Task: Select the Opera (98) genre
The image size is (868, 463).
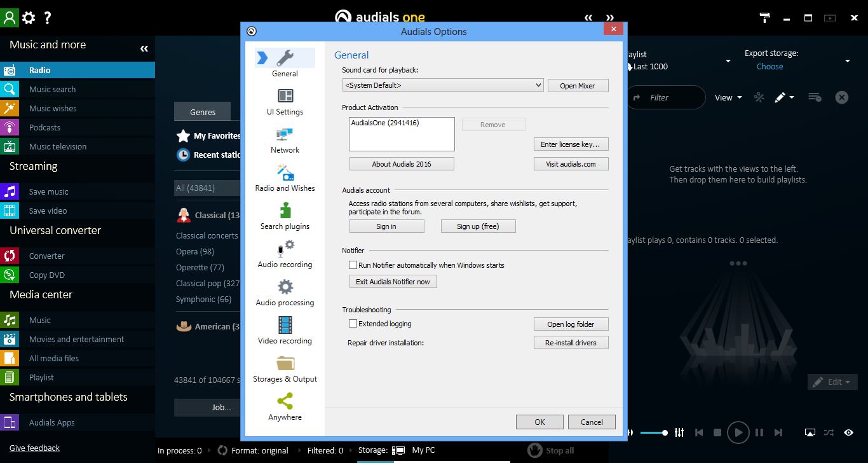Action: coord(195,251)
